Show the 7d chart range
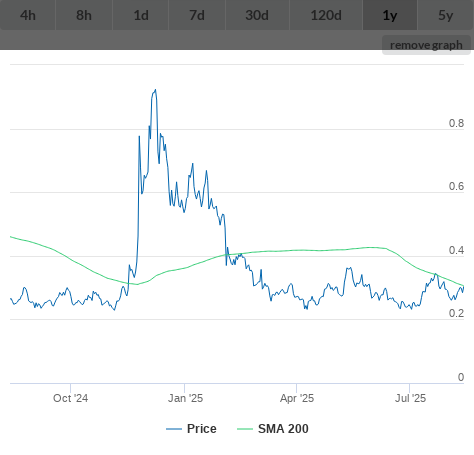This screenshot has width=474, height=455. pyautogui.click(x=197, y=15)
